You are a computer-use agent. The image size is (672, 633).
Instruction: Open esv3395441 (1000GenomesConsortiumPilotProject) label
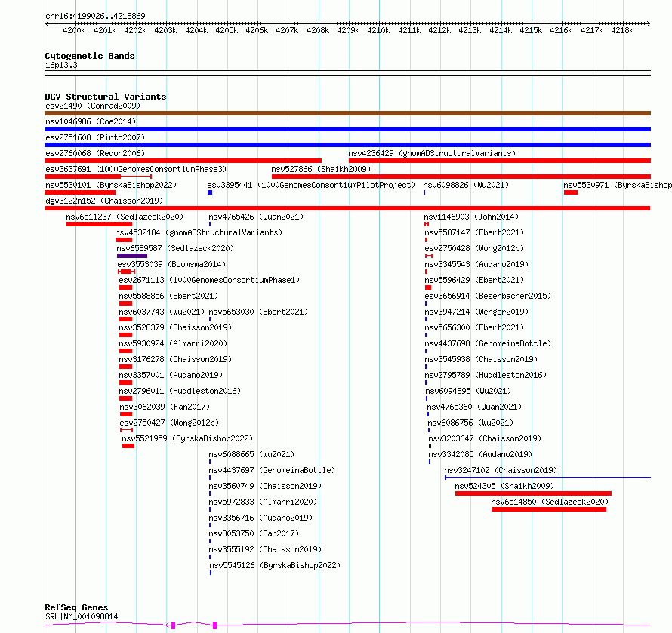pos(311,185)
